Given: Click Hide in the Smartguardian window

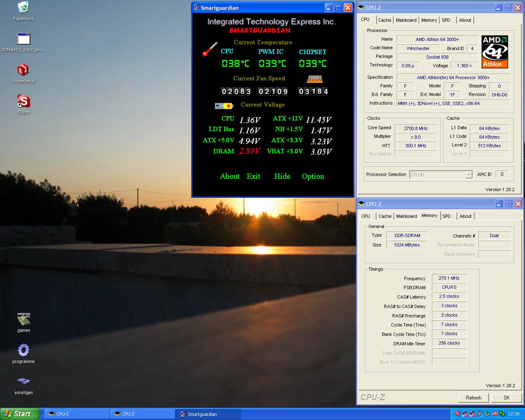Looking at the screenshot, I should coord(282,176).
